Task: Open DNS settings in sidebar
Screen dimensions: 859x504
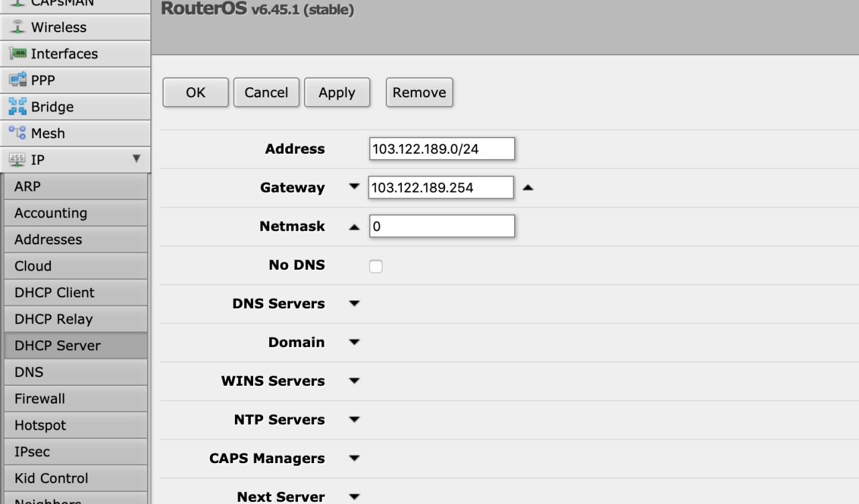Action: 75,372
